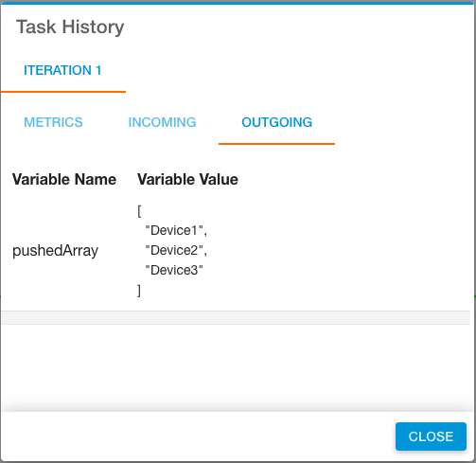Open the INCOMING variables tab
This screenshot has height=463, width=476.
[x=162, y=122]
